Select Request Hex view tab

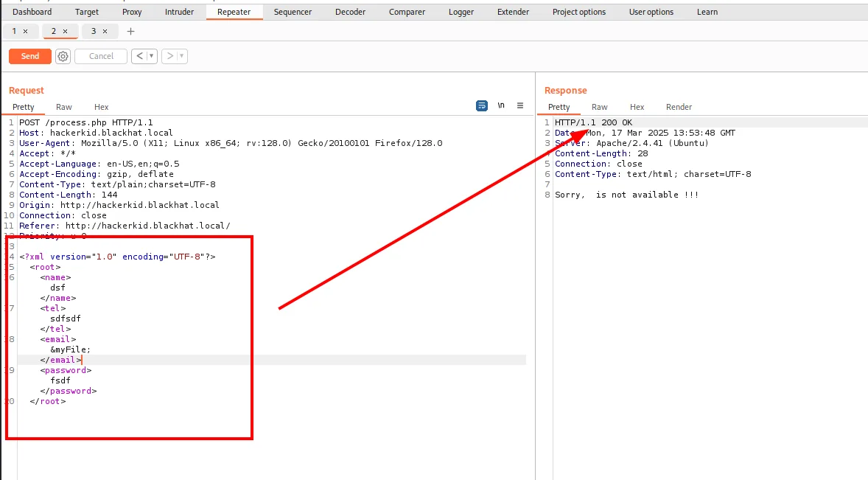pos(101,107)
